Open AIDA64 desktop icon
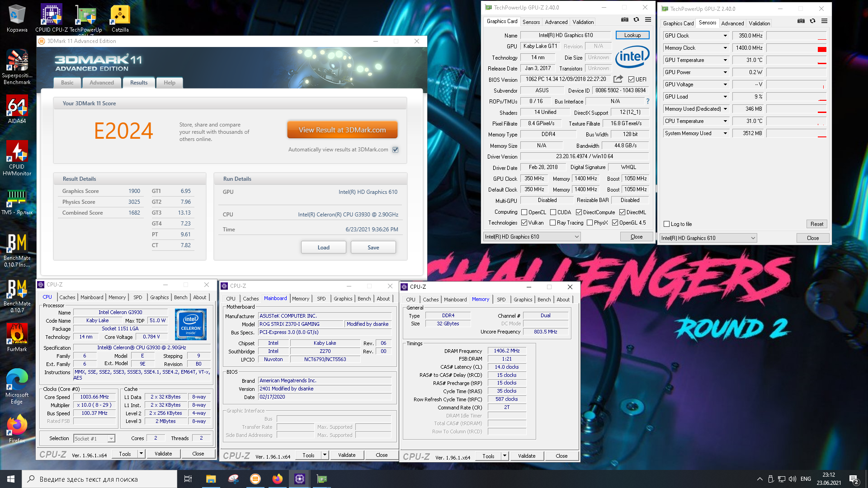This screenshot has width=868, height=488. (x=17, y=109)
